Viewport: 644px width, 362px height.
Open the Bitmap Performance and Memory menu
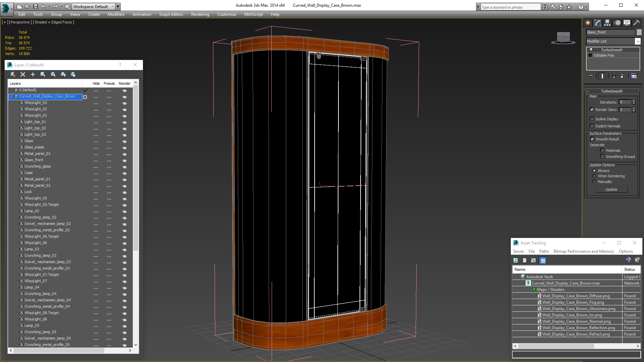pos(584,251)
